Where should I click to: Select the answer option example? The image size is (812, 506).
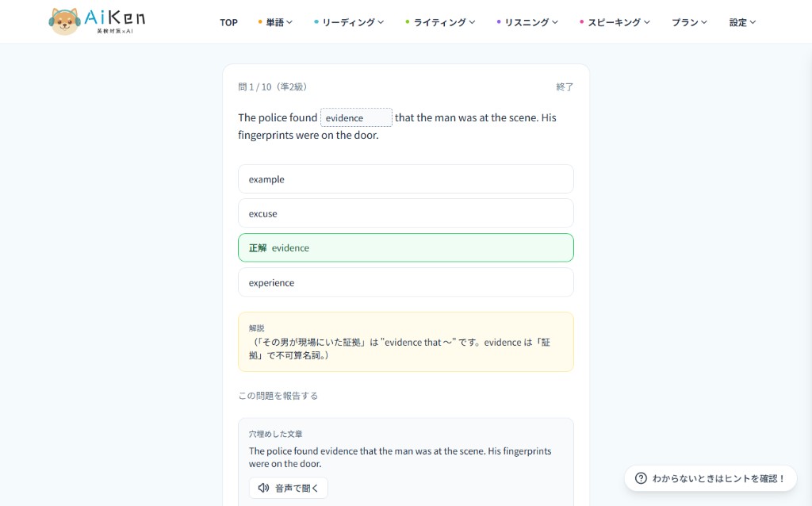tap(405, 179)
